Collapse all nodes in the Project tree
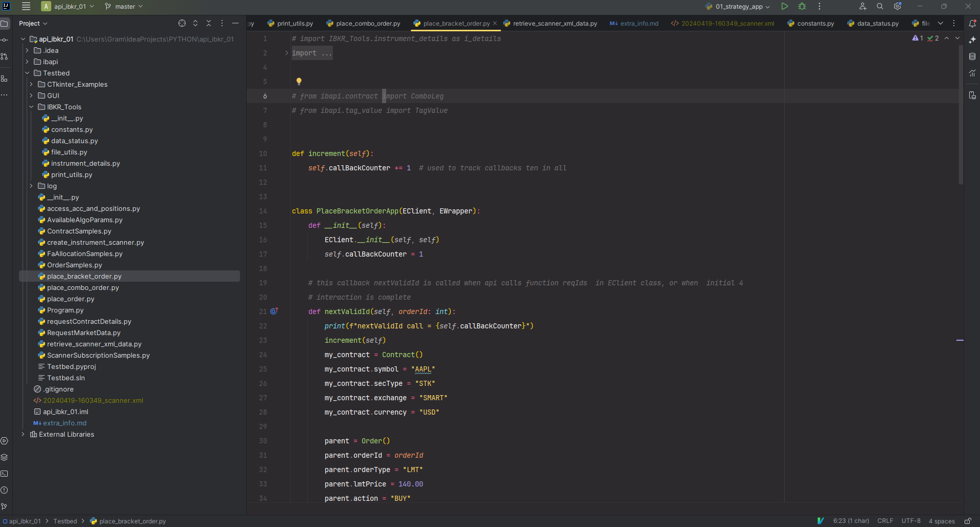The height and width of the screenshot is (527, 980). 208,23
